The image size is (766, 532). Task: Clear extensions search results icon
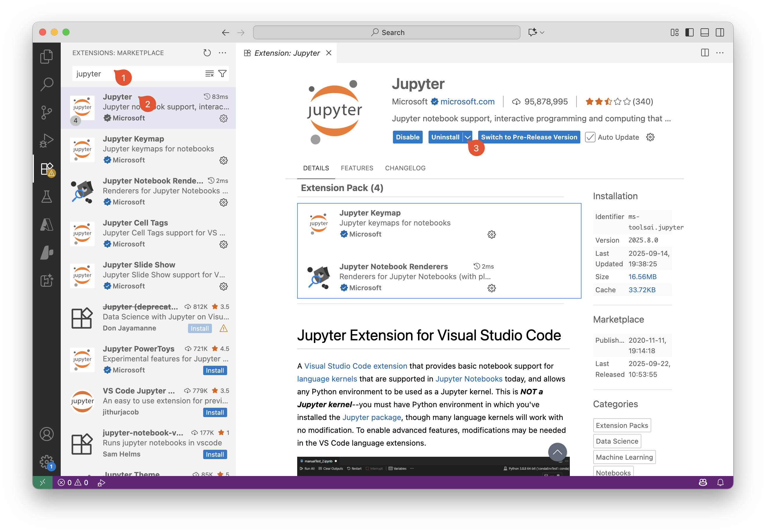(209, 73)
